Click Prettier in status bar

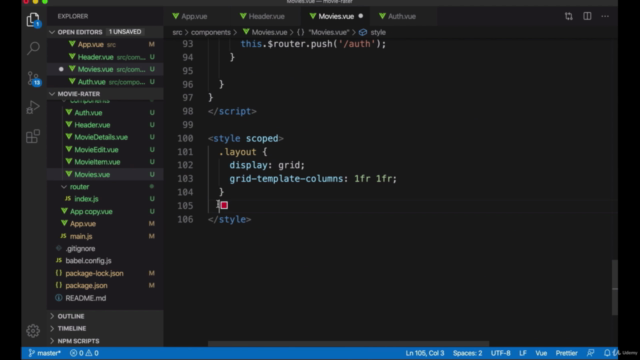pos(567,353)
